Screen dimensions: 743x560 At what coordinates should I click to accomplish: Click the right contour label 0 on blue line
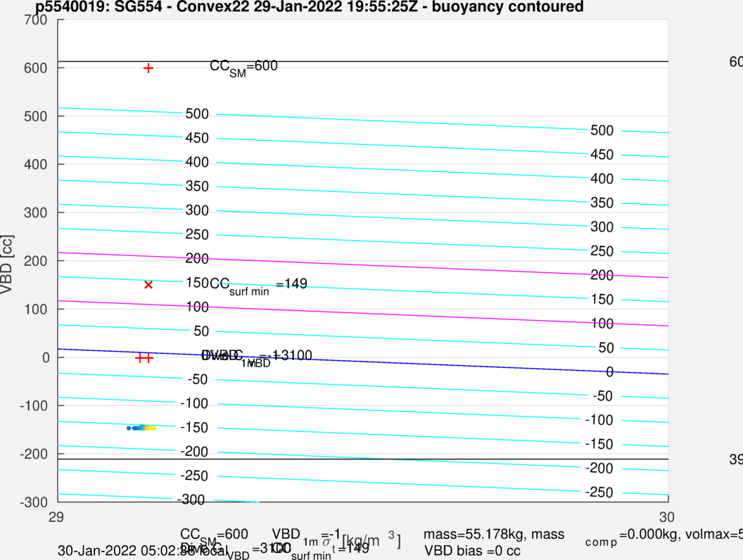tap(609, 372)
